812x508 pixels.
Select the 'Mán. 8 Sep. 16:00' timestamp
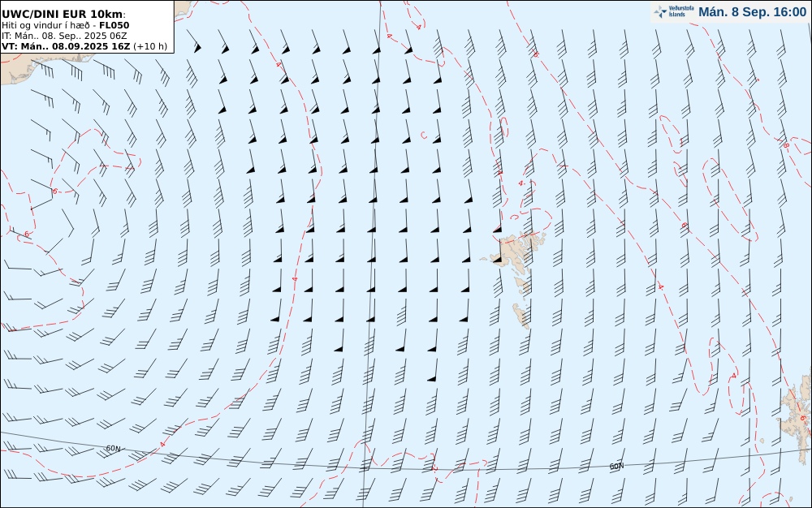coord(752,12)
